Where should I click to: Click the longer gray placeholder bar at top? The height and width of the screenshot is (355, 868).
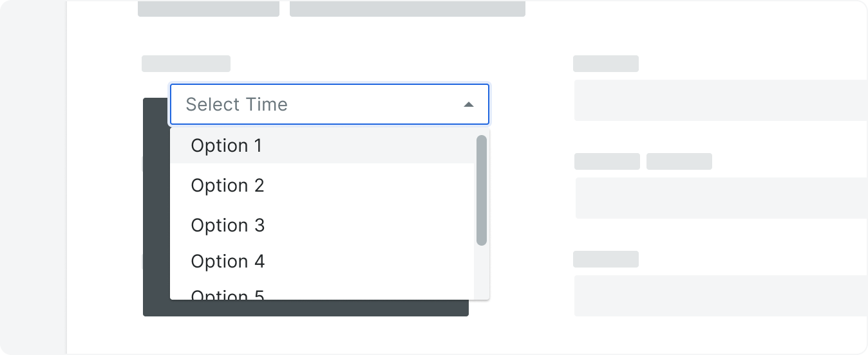408,8
